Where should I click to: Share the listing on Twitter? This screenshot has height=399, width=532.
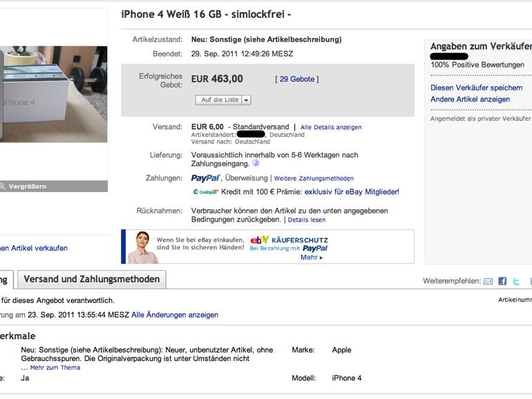pos(516,281)
